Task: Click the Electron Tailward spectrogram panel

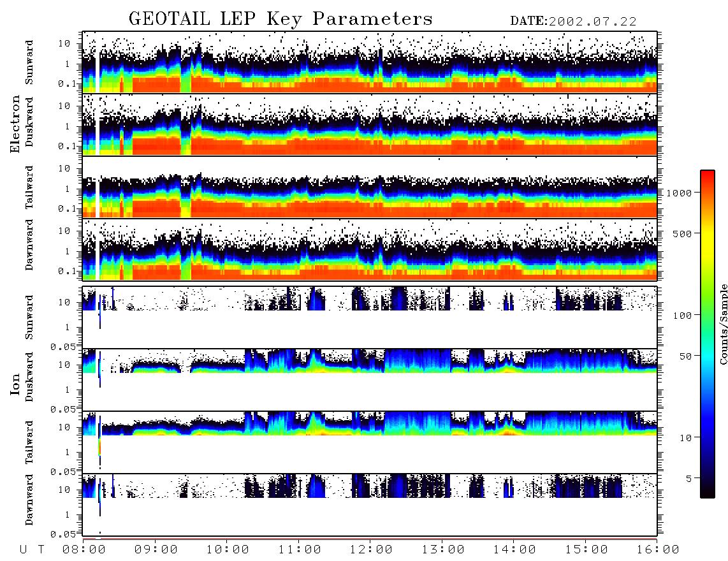Action: pyautogui.click(x=370, y=187)
